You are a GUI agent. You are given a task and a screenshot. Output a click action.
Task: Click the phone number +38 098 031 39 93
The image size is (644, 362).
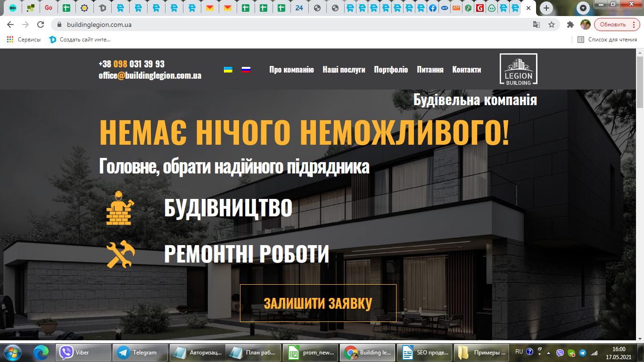pos(132,64)
